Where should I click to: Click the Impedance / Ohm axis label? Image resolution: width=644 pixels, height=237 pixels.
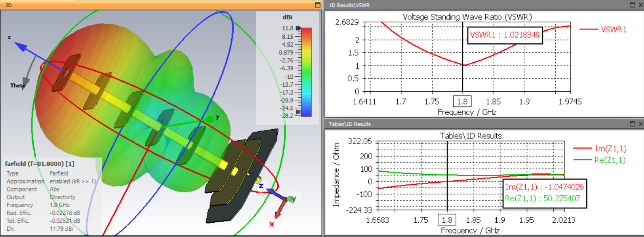[x=336, y=176]
